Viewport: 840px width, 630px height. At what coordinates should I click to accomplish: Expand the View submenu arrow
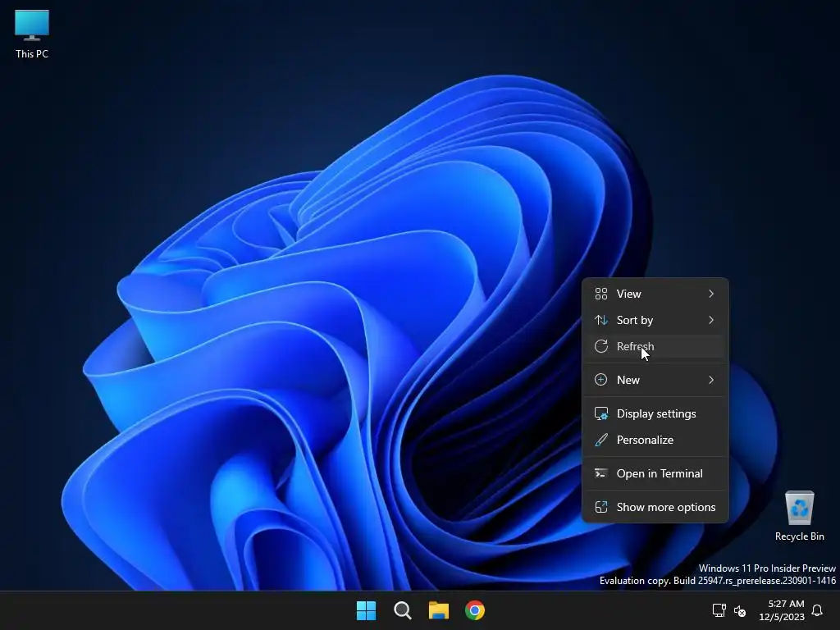point(711,294)
